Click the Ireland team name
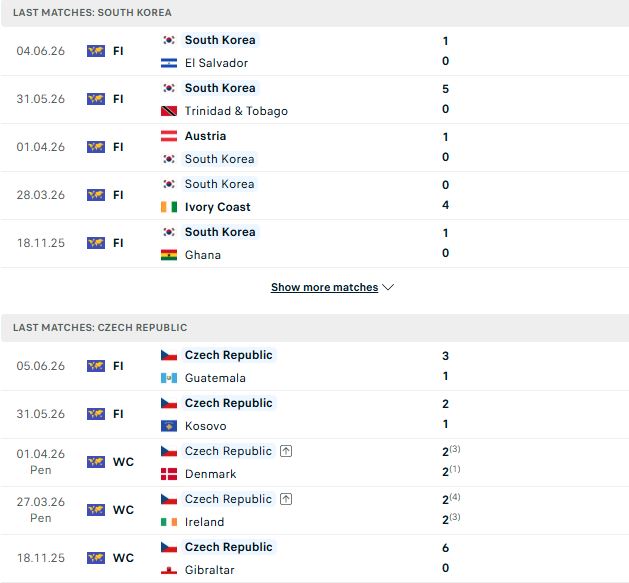Screen dimensions: 629x583 point(205,522)
